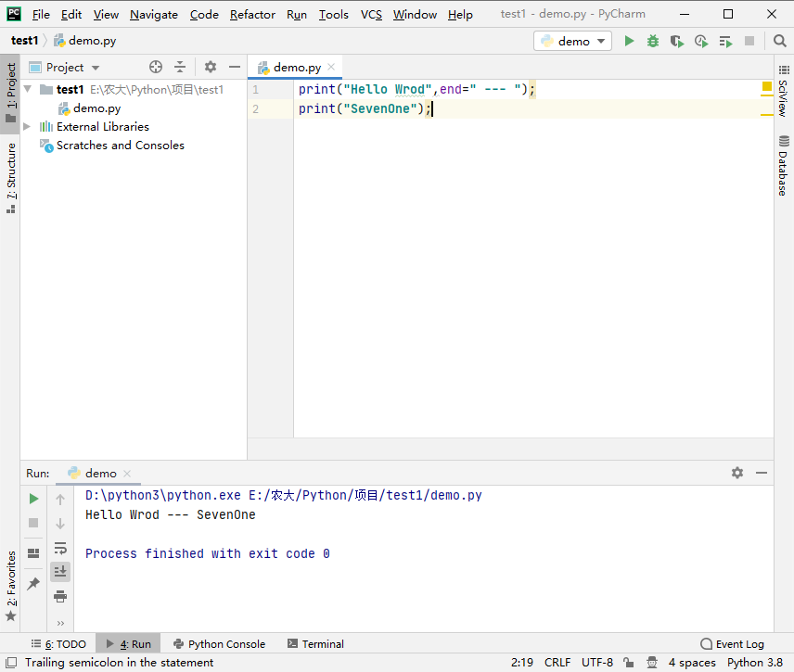Run with coverage from the toolbar
794x672 pixels.
tap(677, 41)
